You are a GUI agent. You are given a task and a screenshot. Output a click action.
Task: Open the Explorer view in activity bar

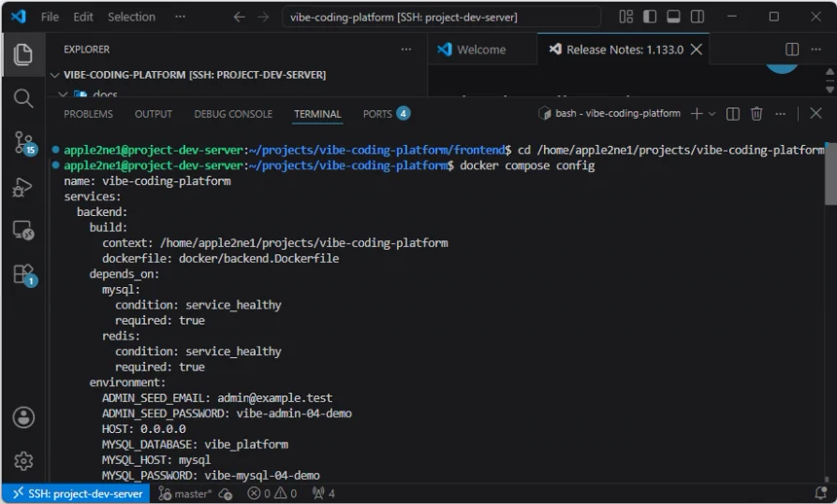point(23,54)
